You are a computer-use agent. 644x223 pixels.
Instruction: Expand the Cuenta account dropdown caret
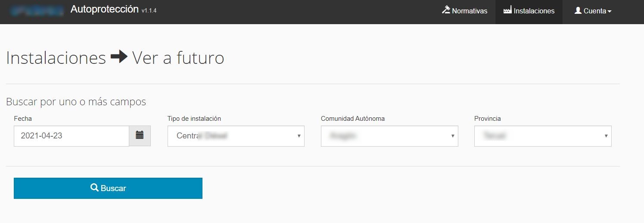tap(610, 12)
